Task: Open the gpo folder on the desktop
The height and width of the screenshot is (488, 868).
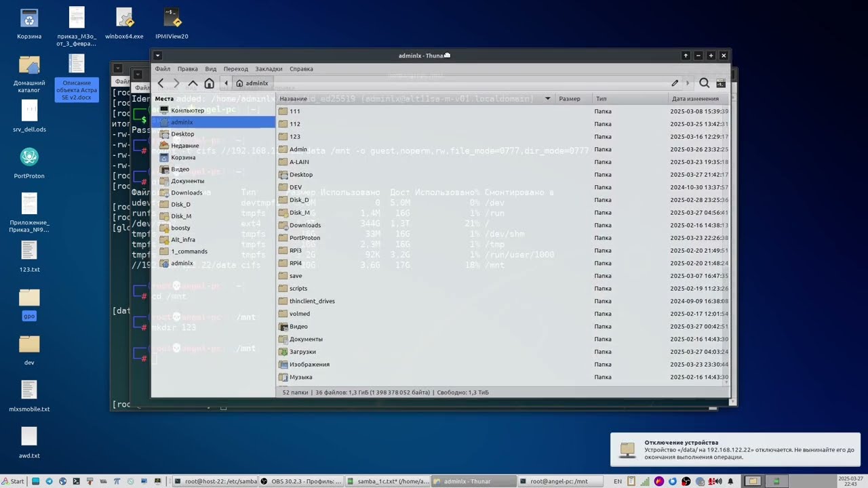Action: click(29, 304)
